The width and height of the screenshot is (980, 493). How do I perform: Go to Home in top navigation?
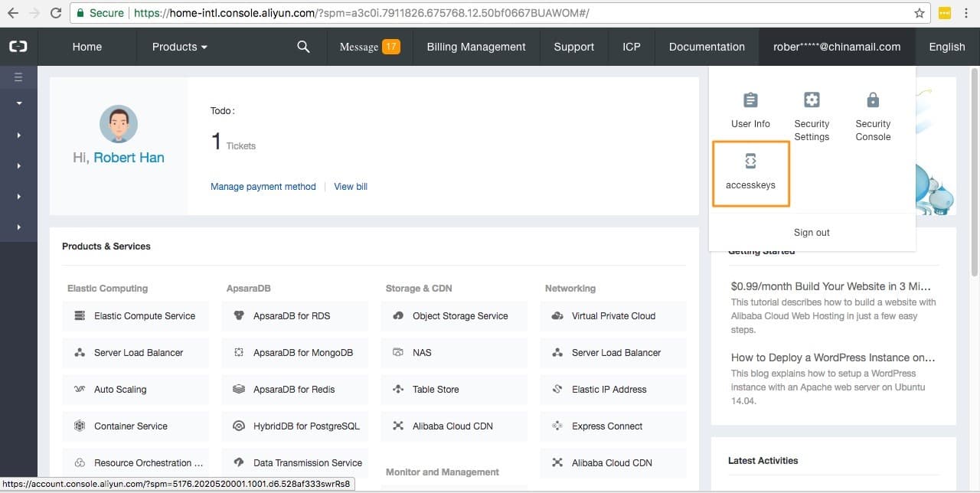87,47
